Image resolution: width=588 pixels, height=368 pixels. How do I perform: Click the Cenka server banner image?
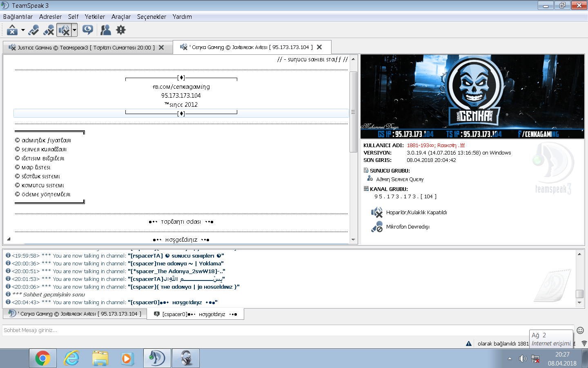point(472,97)
